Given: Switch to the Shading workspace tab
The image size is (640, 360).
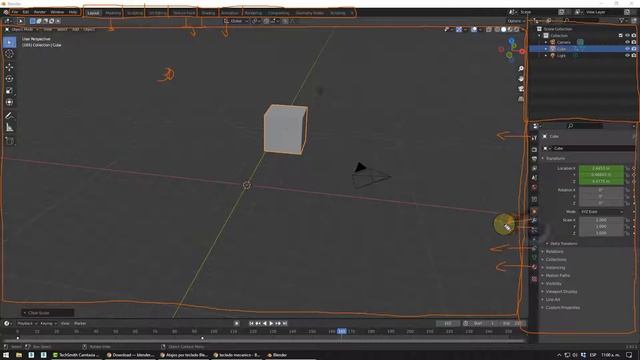Looking at the screenshot, I should [x=208, y=13].
